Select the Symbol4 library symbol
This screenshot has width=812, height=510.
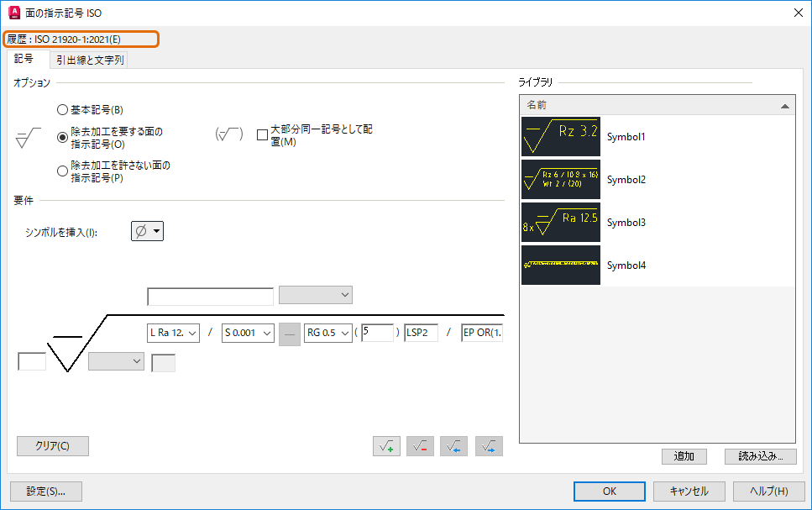(560, 265)
